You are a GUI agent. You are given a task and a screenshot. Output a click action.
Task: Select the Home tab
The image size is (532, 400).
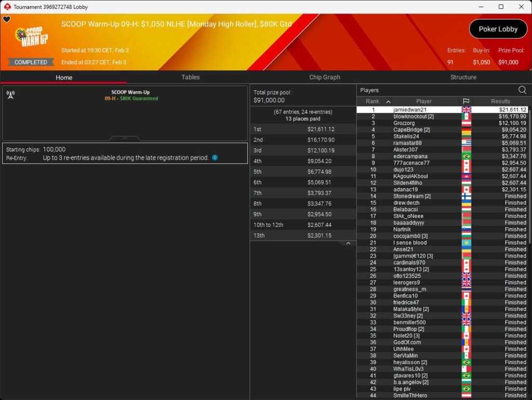(64, 78)
